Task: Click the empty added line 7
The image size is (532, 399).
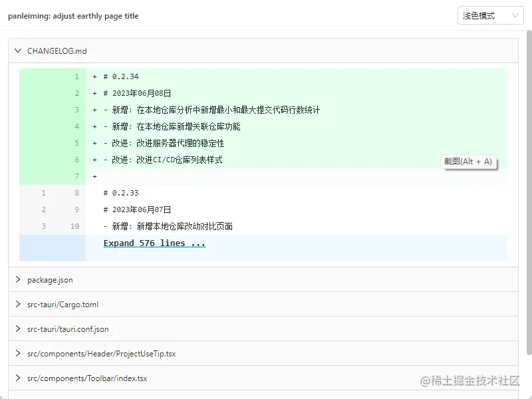Action: (263, 176)
